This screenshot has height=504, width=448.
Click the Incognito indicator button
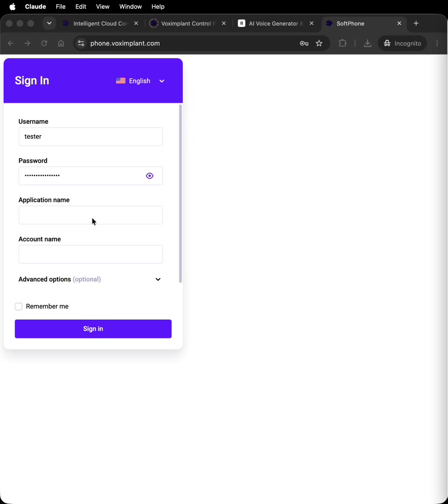coord(402,43)
